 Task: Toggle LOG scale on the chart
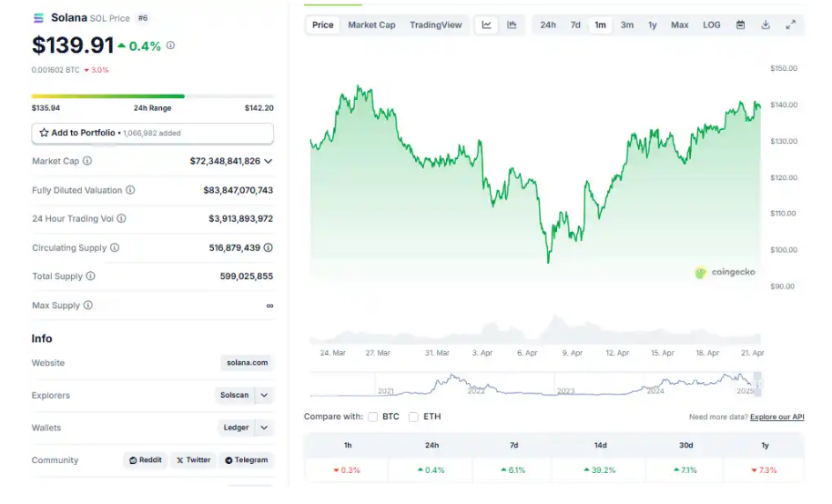click(712, 25)
